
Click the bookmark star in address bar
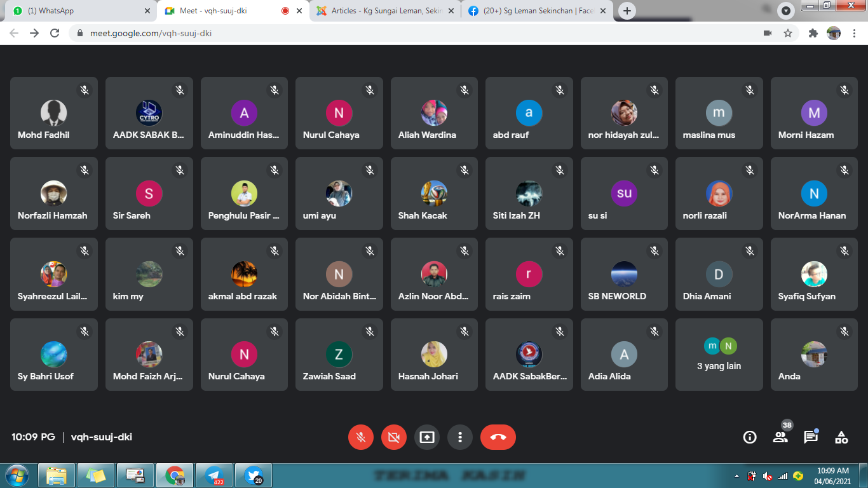pyautogui.click(x=788, y=33)
